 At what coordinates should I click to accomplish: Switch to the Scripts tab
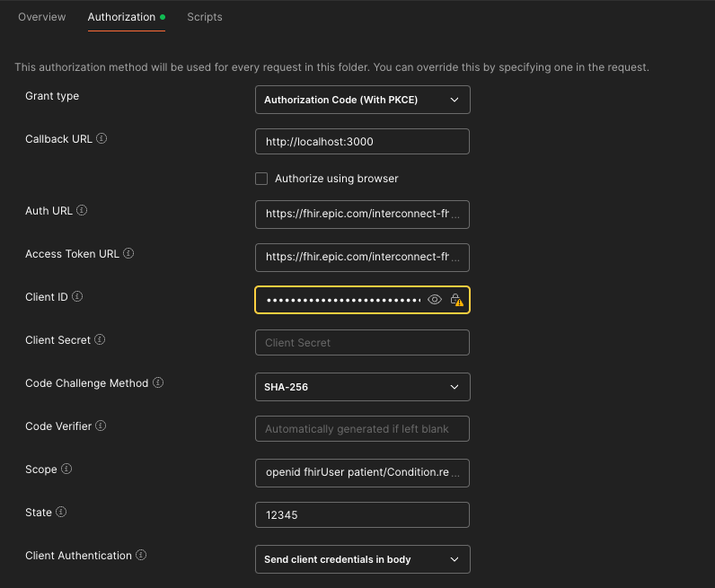pos(205,17)
